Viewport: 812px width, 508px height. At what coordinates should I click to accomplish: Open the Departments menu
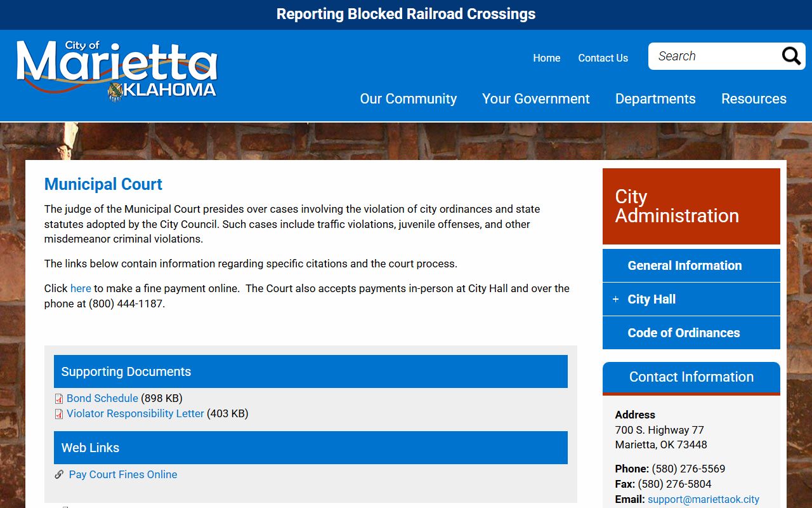coord(655,98)
